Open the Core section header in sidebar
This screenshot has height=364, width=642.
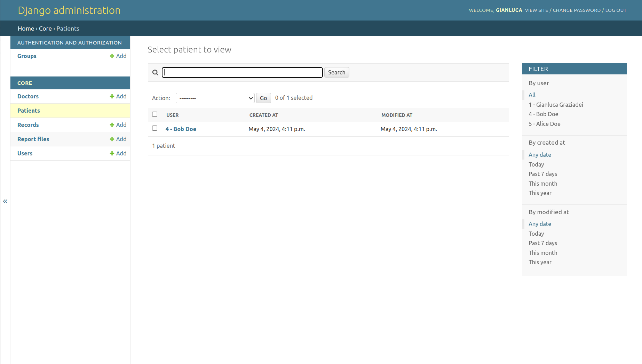(25, 83)
